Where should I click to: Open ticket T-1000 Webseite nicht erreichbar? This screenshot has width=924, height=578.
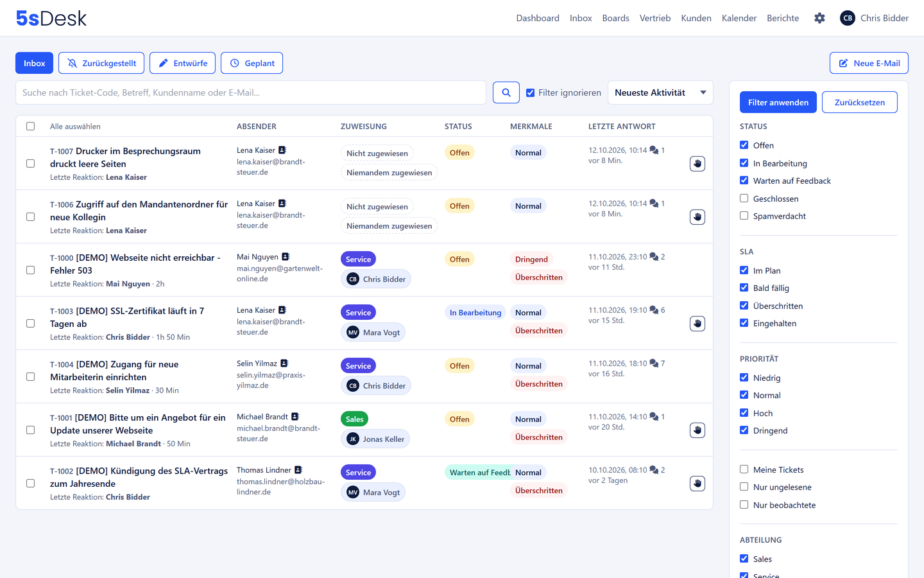(135, 264)
